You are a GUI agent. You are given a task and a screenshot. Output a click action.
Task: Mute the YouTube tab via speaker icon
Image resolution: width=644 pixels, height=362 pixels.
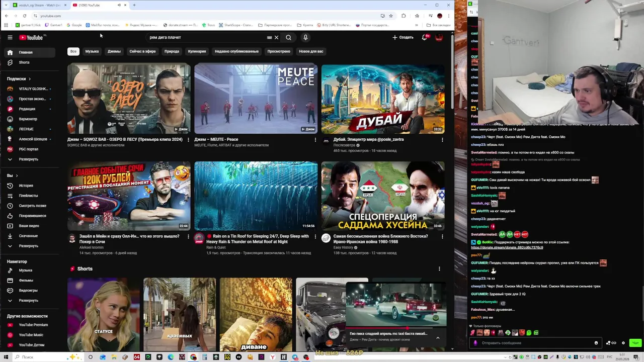(119, 5)
